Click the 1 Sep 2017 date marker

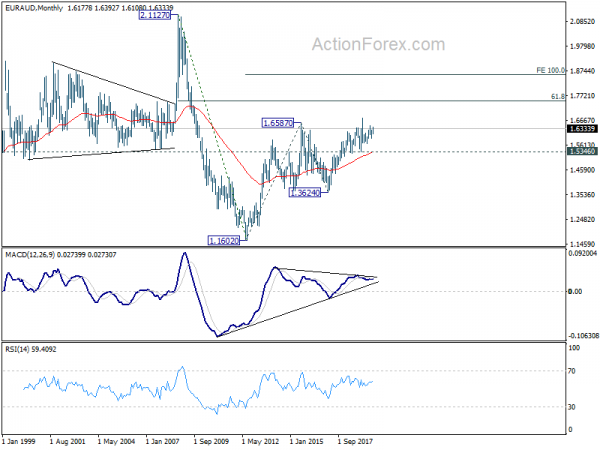[x=355, y=441]
